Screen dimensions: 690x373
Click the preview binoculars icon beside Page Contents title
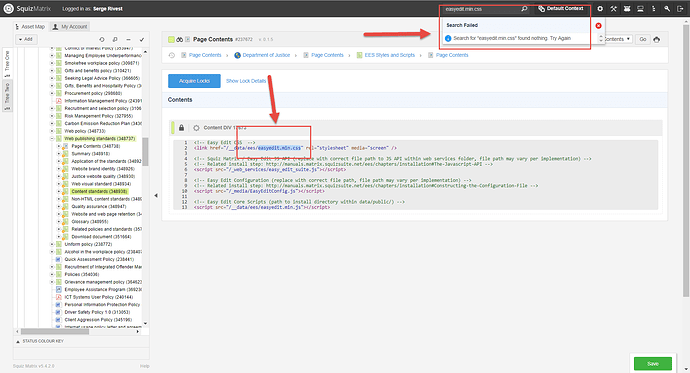(180, 40)
